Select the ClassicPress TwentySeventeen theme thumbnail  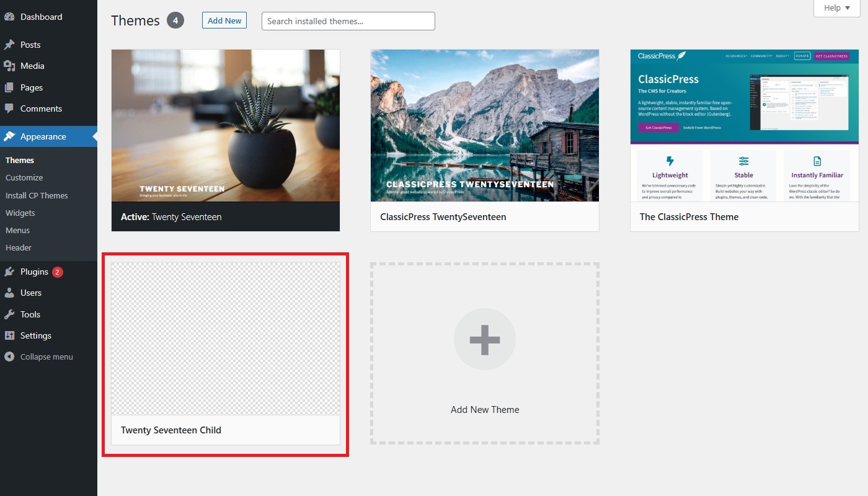[484, 125]
